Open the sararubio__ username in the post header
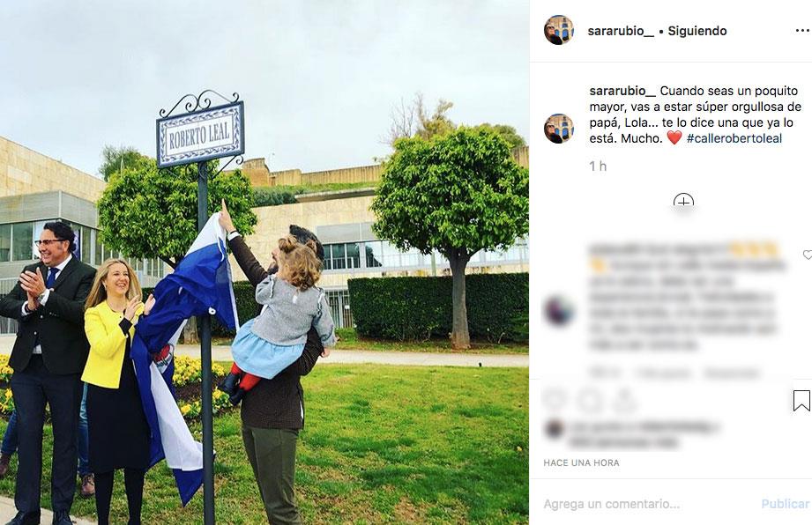 tap(621, 31)
